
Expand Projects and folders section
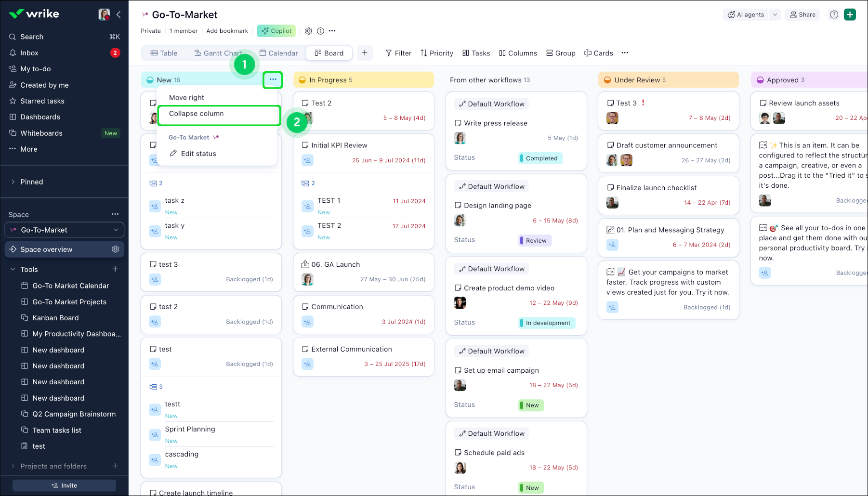click(13, 466)
